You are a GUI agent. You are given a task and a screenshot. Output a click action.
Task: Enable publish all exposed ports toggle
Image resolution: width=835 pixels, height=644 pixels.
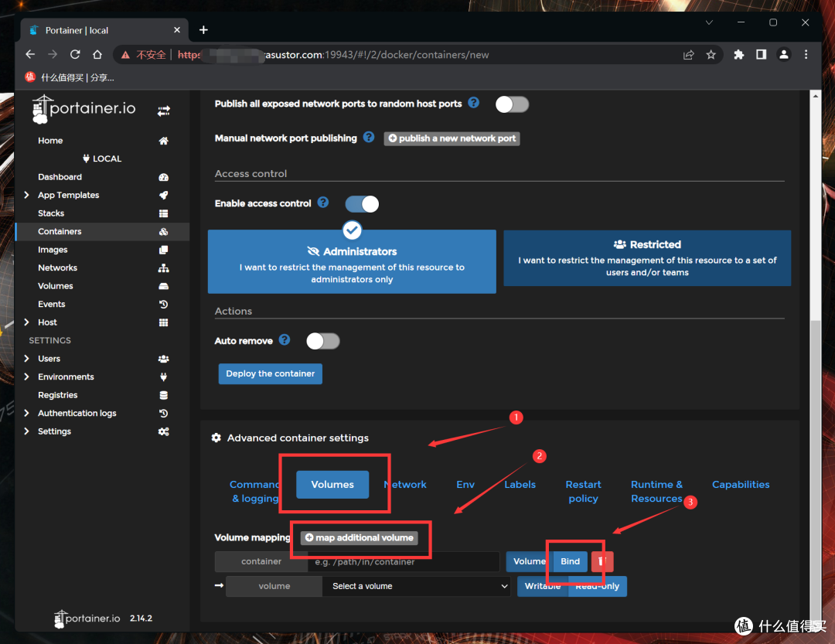512,104
